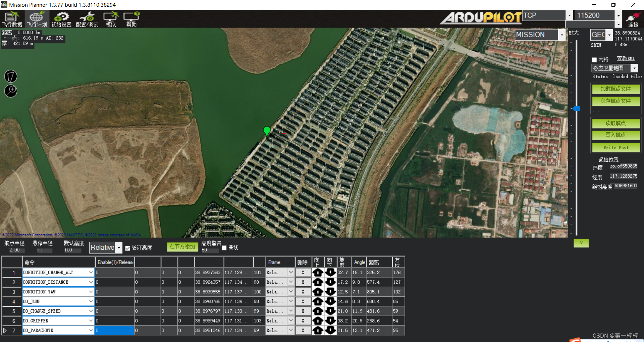Screen dimensions: 644x342
Task: Toggle the 网格 grid checkbox
Action: (594, 60)
